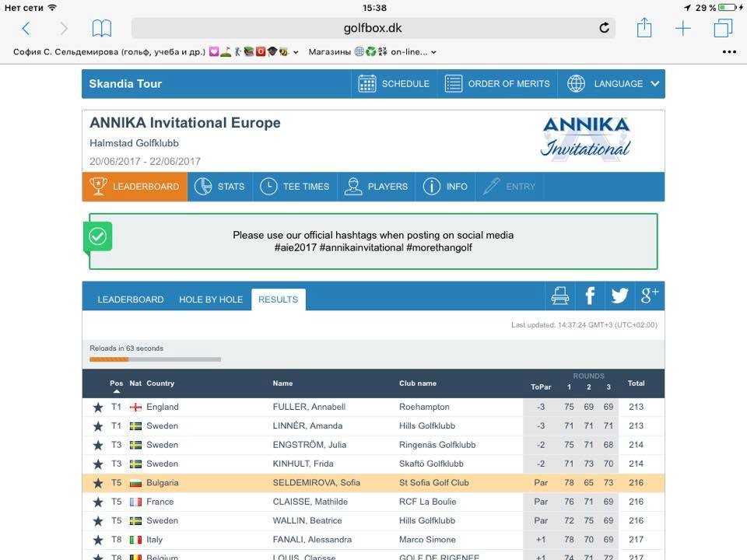Sort by the ToPar column header

pyautogui.click(x=541, y=387)
